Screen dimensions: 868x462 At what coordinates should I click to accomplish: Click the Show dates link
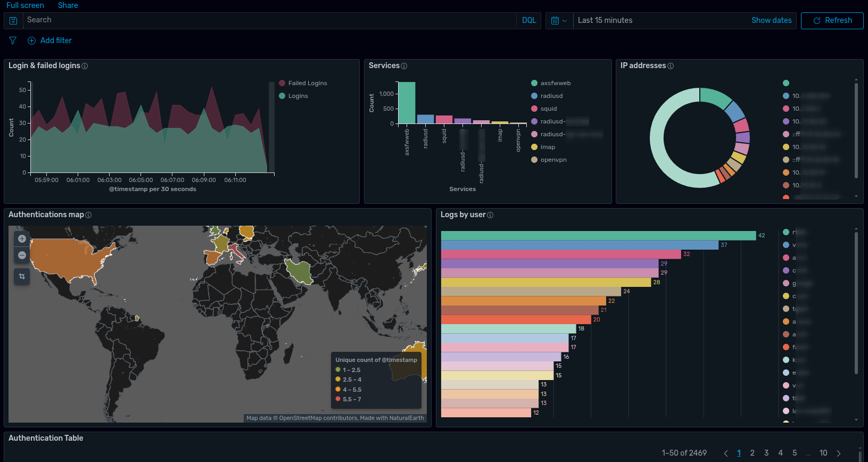coord(771,20)
